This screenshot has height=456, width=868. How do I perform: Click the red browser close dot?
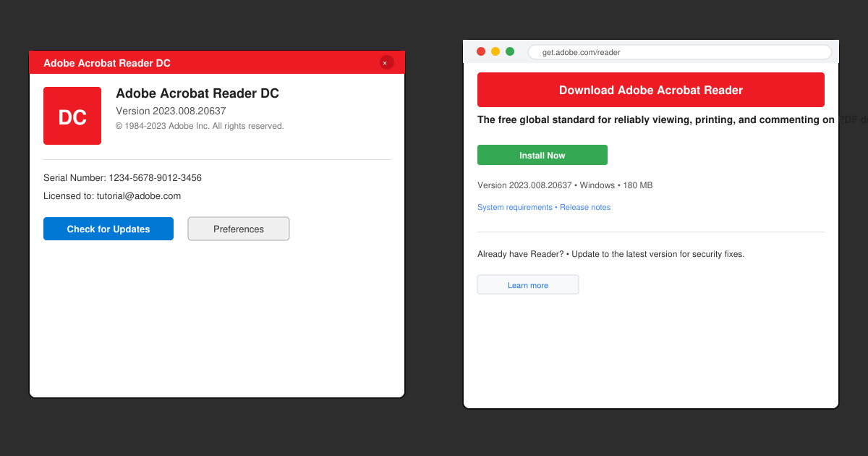tap(481, 51)
